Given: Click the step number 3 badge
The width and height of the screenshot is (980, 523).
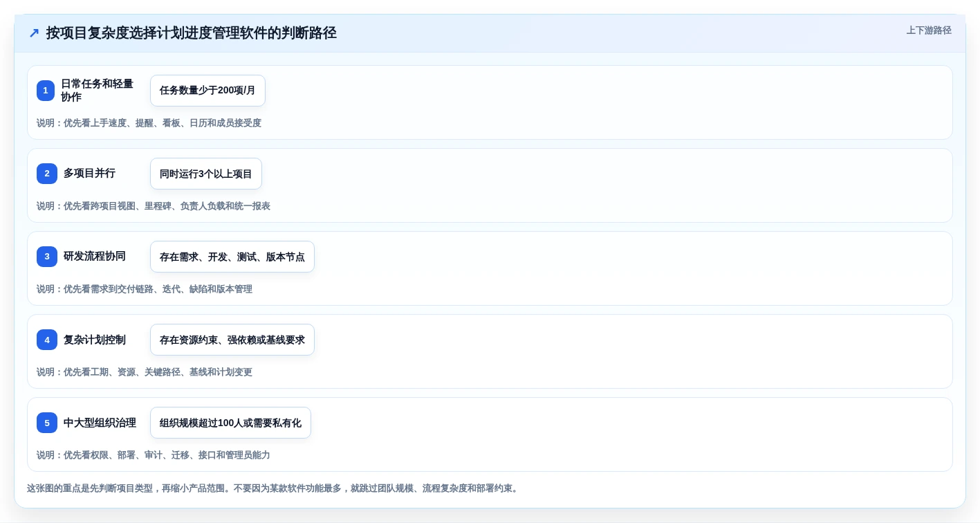Looking at the screenshot, I should [47, 257].
